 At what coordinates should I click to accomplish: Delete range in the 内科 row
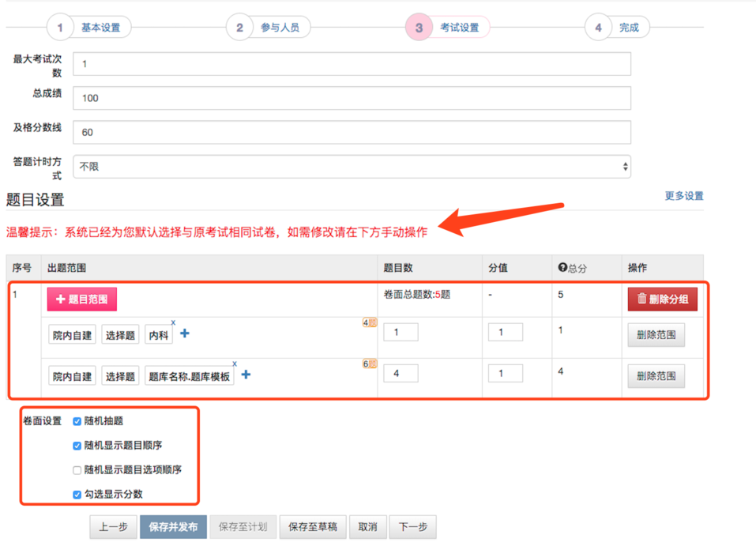656,335
